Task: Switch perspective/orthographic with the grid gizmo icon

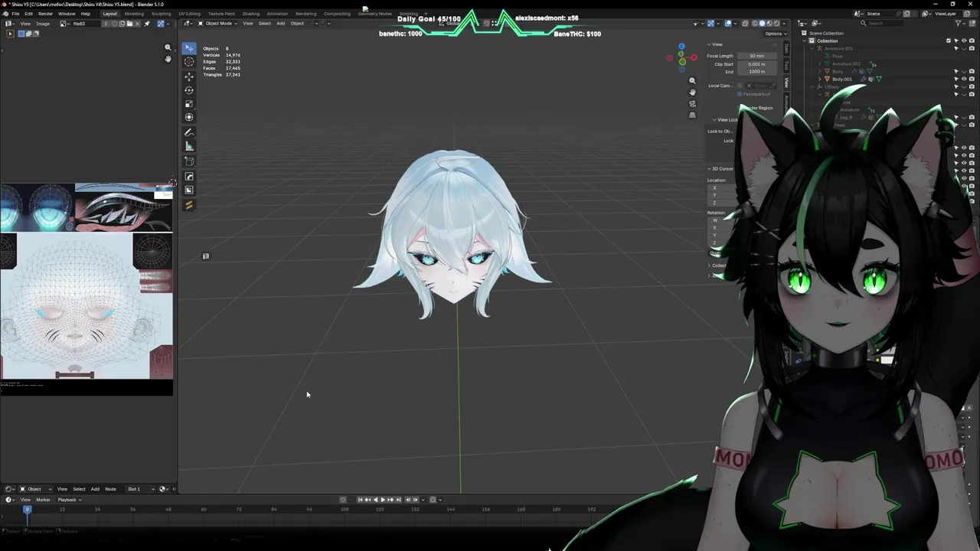Action: [x=692, y=115]
